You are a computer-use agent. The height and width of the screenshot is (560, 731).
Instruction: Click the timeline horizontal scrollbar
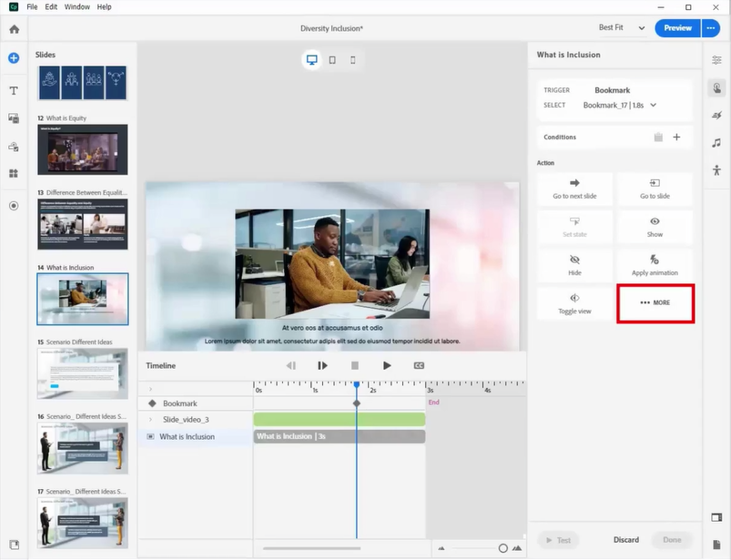(x=311, y=548)
